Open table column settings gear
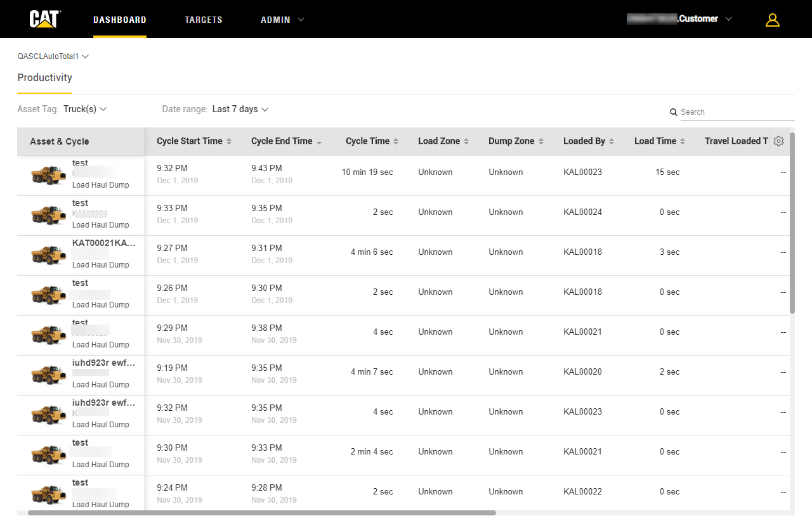The height and width of the screenshot is (523, 812). pyautogui.click(x=778, y=141)
